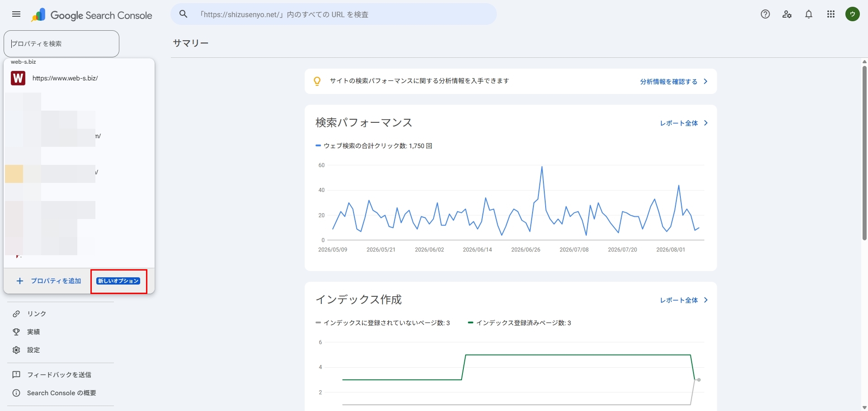
Task: Click the インデックス作成 heading
Action: 359,300
